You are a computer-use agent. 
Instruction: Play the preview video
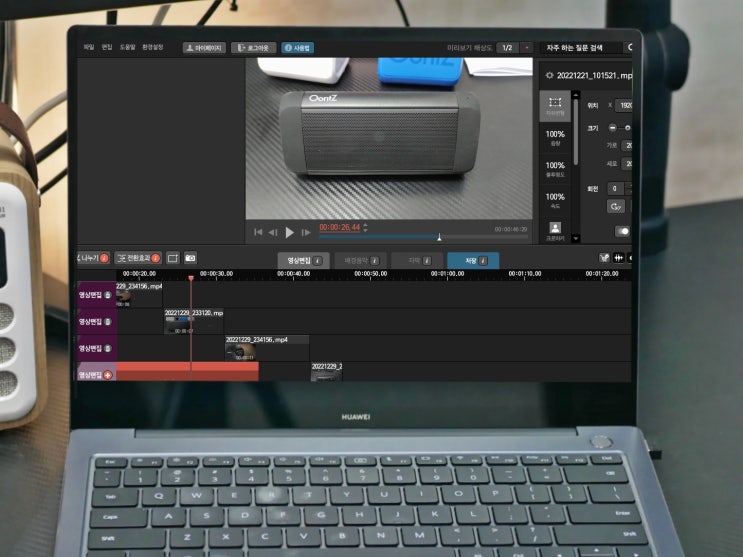pyautogui.click(x=290, y=232)
